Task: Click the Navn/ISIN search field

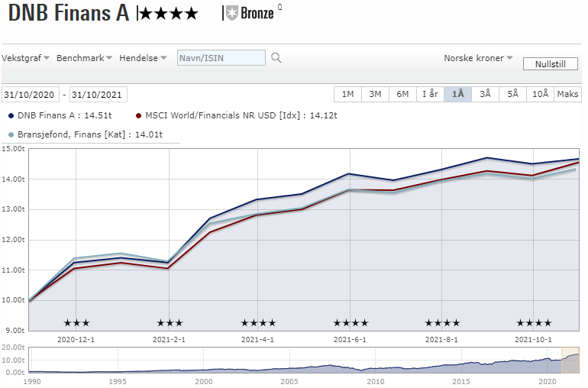Action: click(x=221, y=58)
